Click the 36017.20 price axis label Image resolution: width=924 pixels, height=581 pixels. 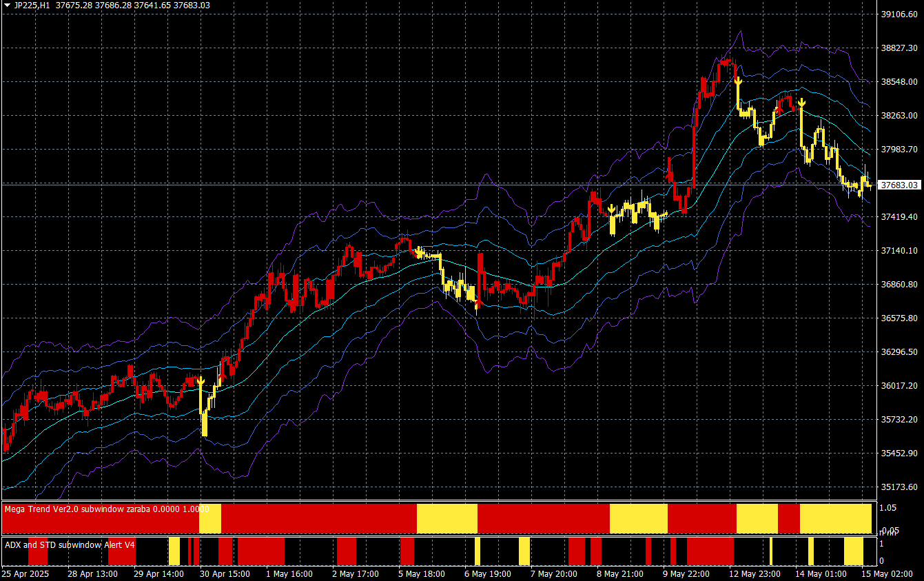[899, 385]
